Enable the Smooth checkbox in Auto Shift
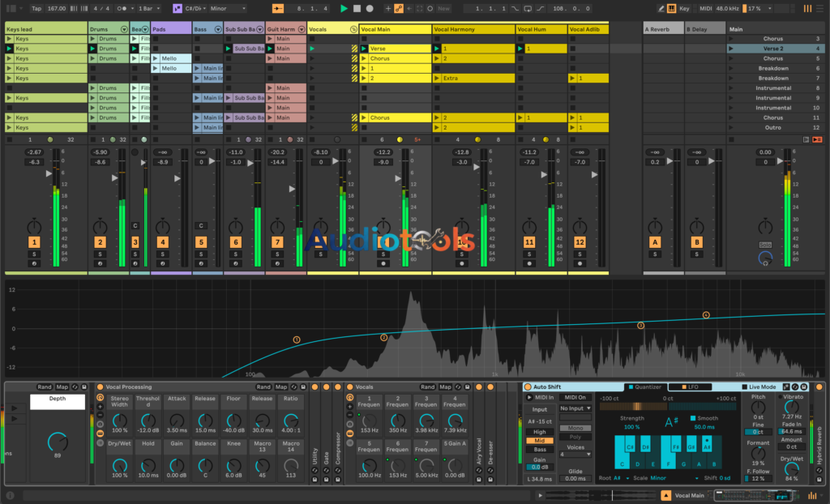Viewport: 830px width, 504px height. 693,418
